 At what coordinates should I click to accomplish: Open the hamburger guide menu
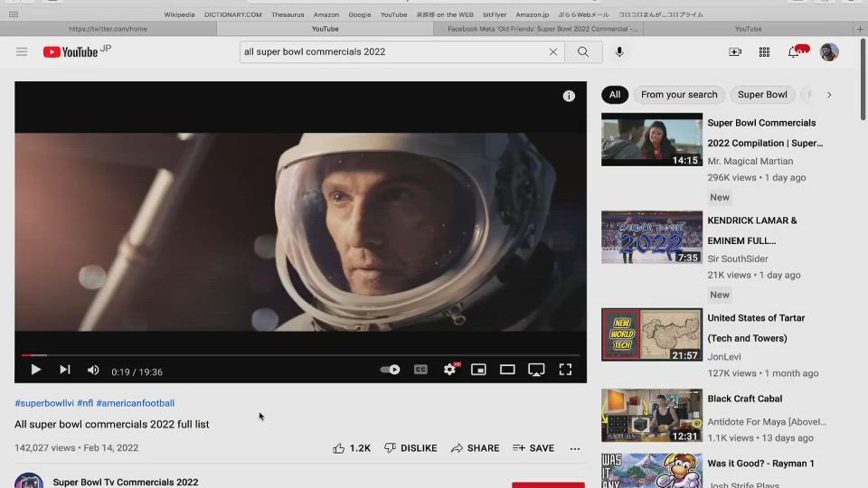click(x=22, y=52)
